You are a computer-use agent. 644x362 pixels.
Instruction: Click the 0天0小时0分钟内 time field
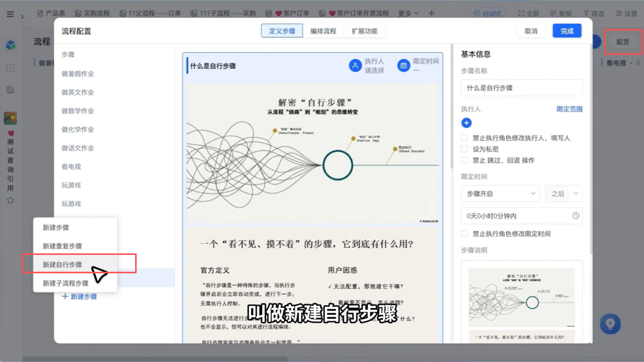pyautogui.click(x=522, y=216)
